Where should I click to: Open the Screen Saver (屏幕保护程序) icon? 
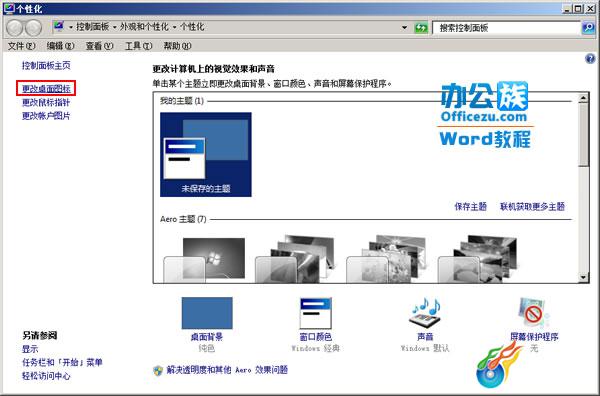(x=534, y=313)
